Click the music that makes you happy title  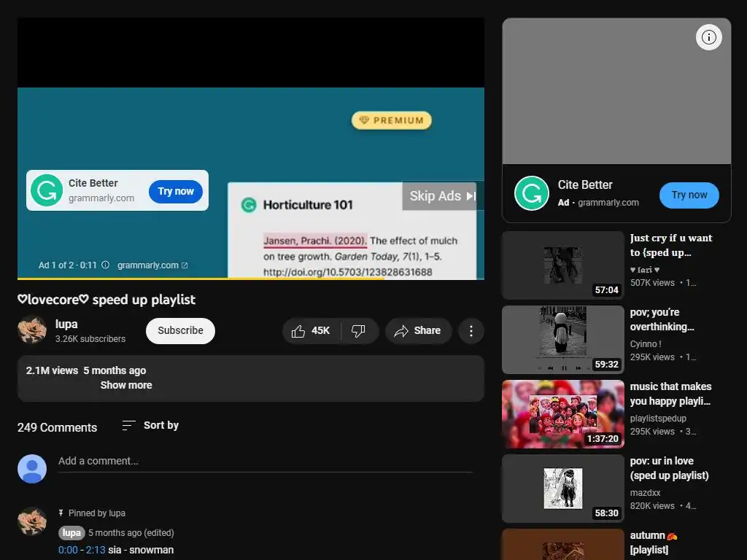pos(671,394)
